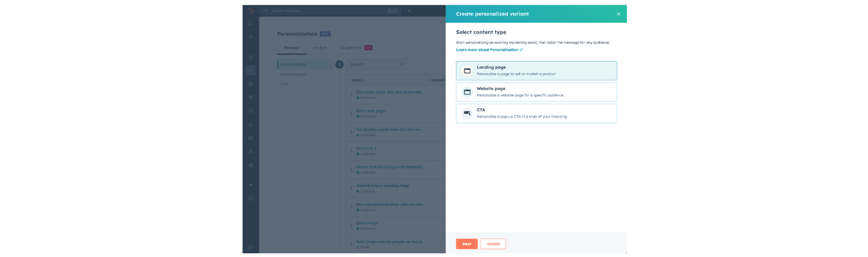Click the Website page option icon
This screenshot has height=257, width=868.
[x=467, y=92]
